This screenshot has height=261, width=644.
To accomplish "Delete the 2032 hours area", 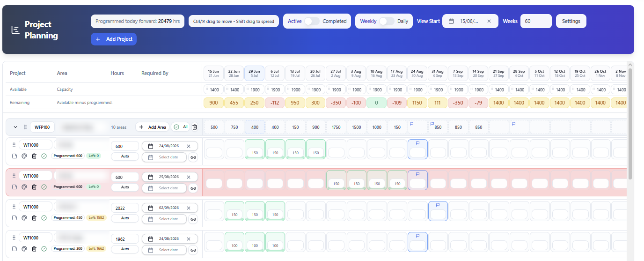I will pos(34,218).
